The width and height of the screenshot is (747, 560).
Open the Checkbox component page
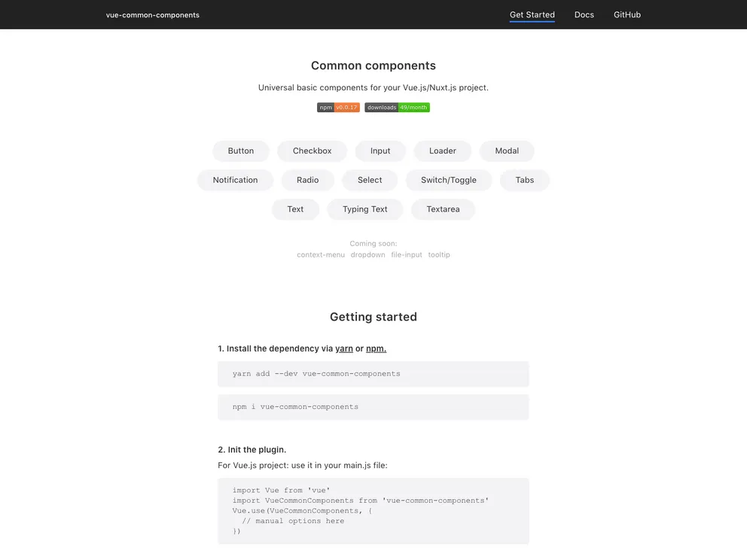312,151
